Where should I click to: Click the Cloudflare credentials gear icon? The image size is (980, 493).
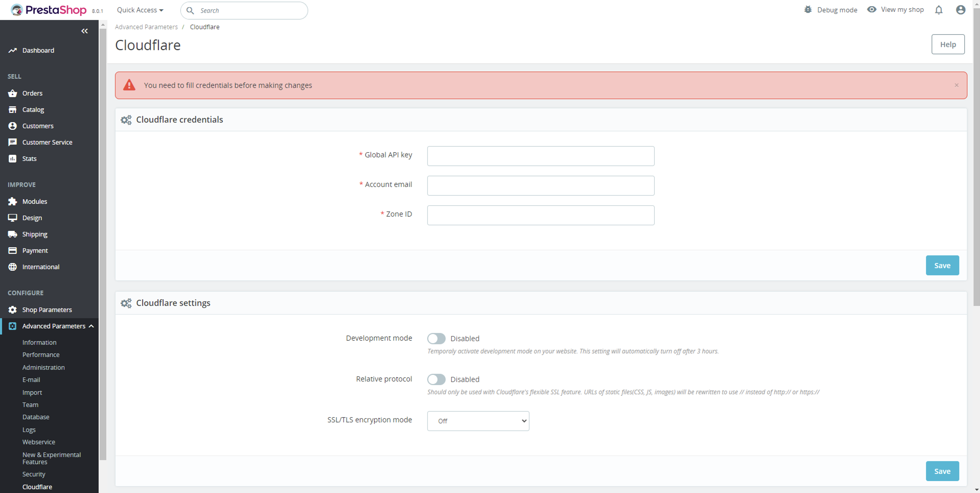125,119
